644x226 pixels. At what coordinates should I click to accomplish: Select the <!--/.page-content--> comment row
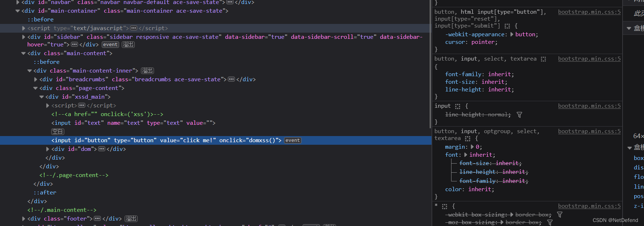point(215,175)
